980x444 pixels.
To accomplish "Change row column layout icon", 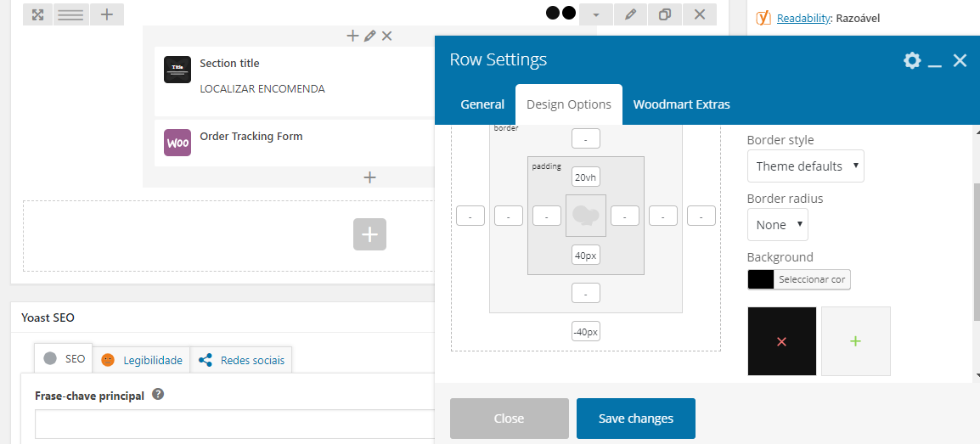I will pos(71,14).
